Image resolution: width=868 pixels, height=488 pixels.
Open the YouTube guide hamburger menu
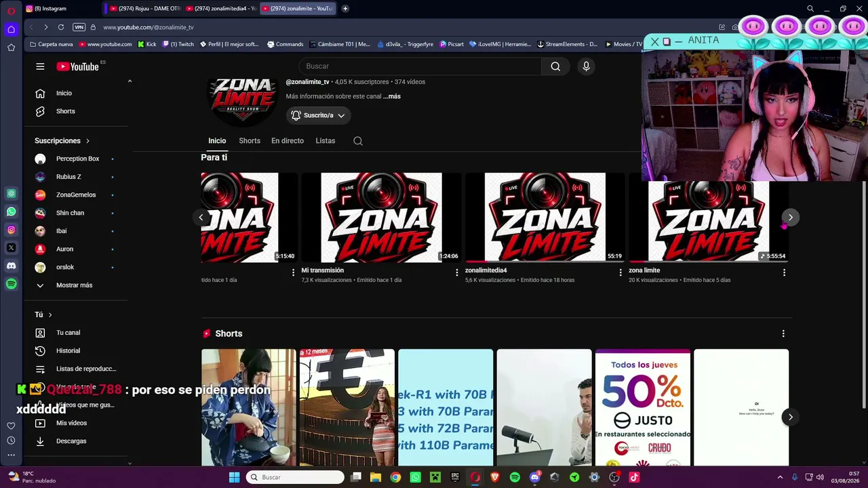coord(40,66)
